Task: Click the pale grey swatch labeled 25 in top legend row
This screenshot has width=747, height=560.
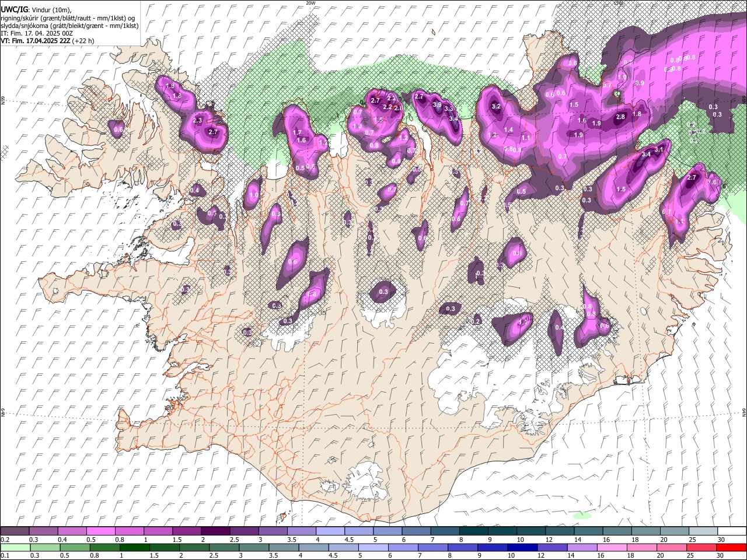Action: coord(703,531)
